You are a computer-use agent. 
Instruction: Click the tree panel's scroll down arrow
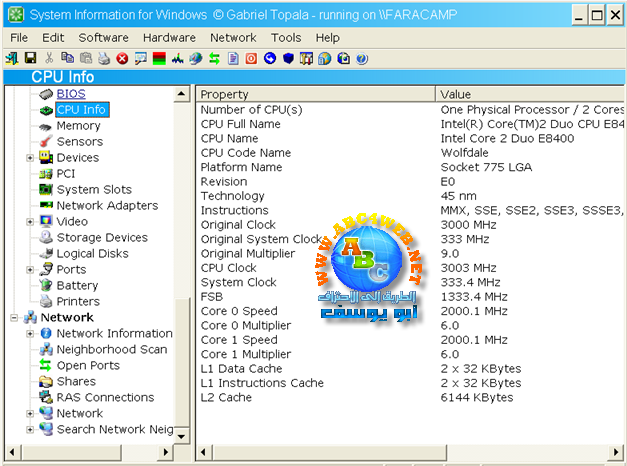[x=182, y=437]
